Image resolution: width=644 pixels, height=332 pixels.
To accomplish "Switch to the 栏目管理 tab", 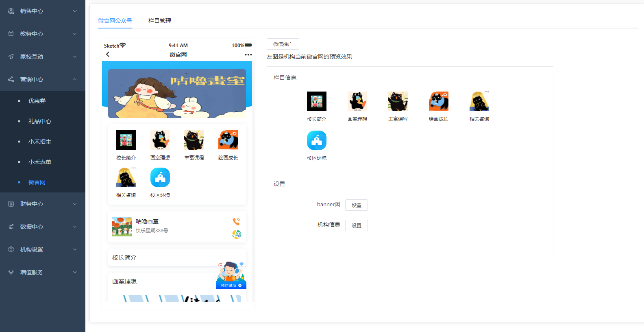I will (160, 21).
